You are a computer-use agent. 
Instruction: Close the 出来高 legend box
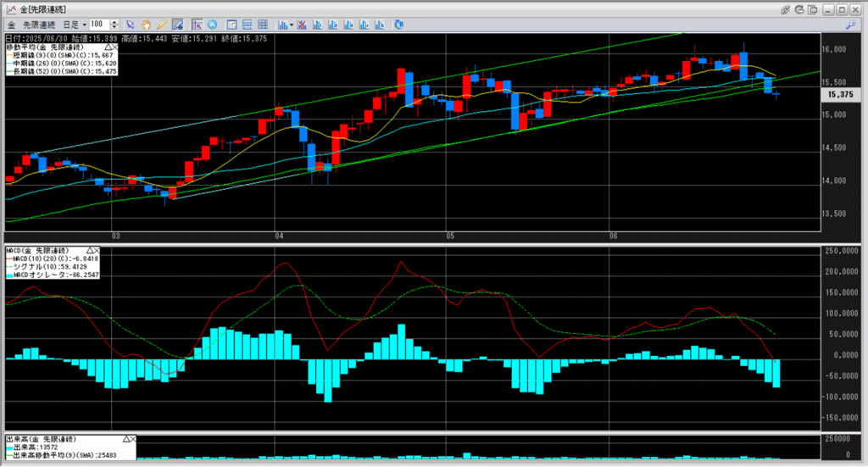(x=133, y=439)
